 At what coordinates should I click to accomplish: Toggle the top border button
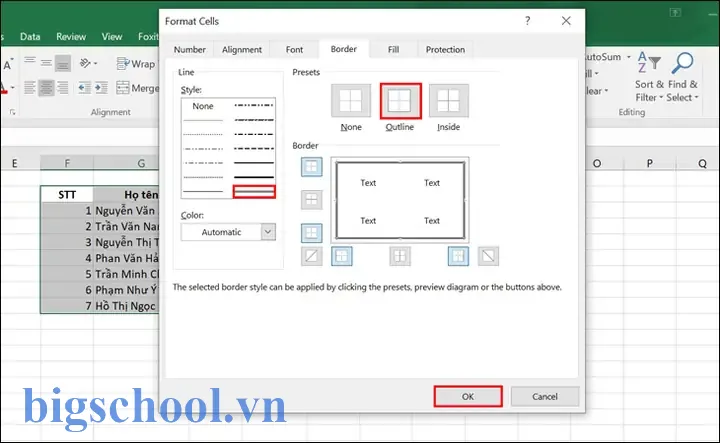(311, 167)
